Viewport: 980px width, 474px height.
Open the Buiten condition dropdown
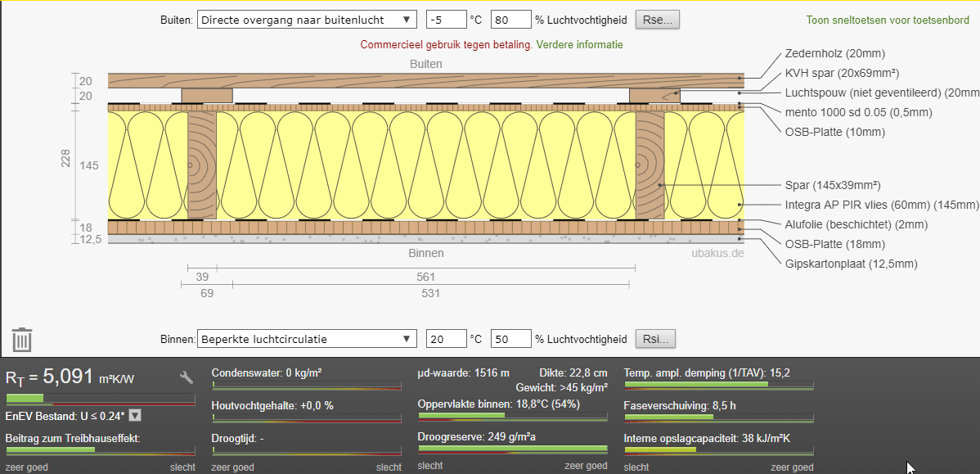[308, 20]
